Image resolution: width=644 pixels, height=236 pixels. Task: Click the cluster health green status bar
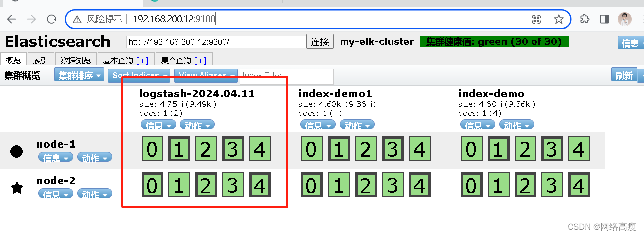[x=495, y=41]
